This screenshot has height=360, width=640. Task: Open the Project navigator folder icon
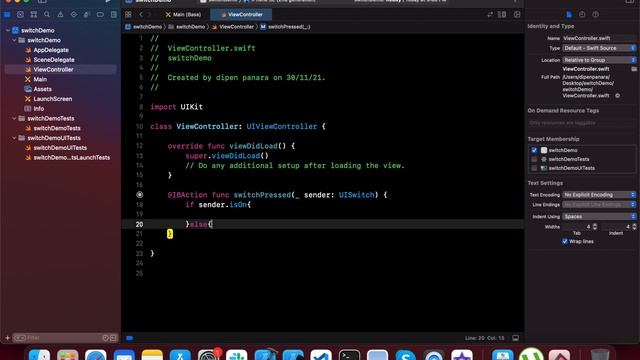7,15
